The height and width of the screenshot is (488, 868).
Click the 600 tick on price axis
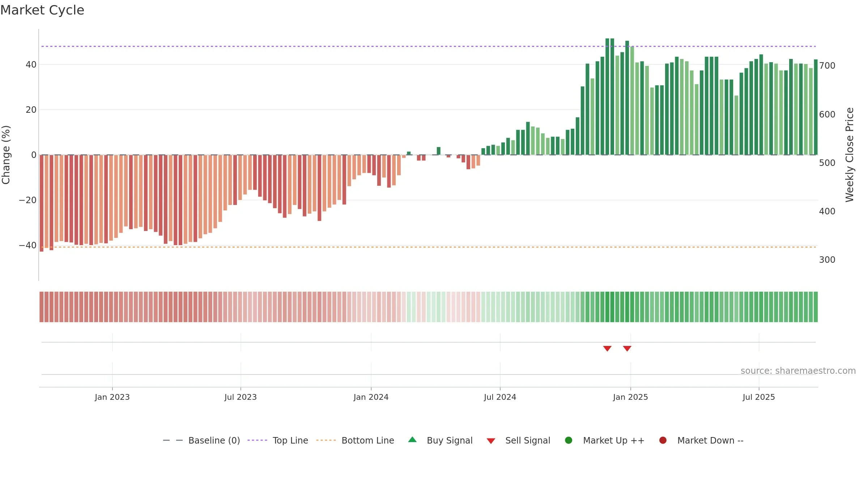(x=827, y=115)
